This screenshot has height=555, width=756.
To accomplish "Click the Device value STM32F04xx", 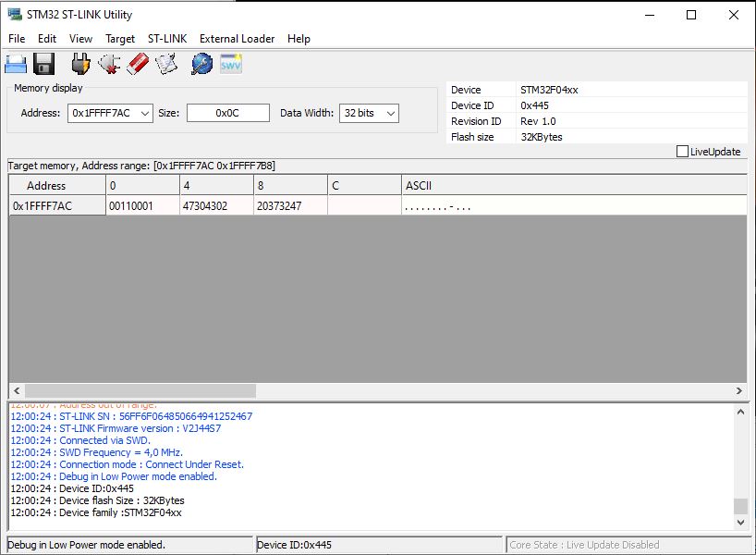I will [x=549, y=90].
